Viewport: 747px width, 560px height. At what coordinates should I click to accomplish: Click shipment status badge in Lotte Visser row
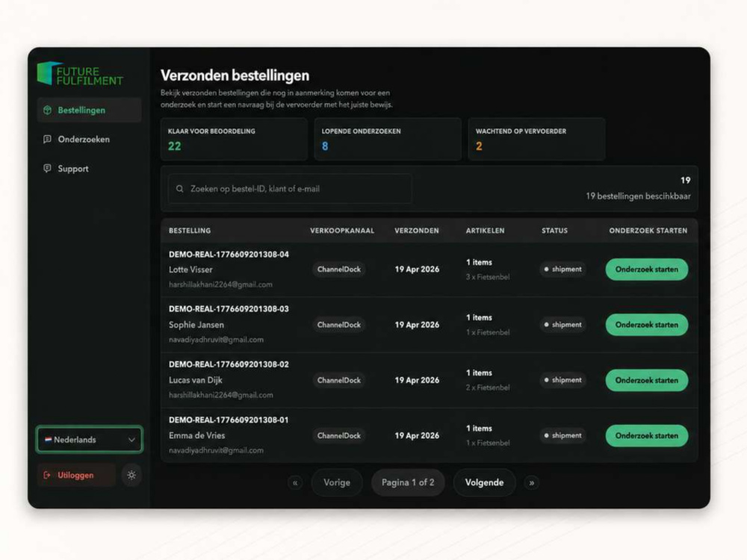click(x=562, y=270)
